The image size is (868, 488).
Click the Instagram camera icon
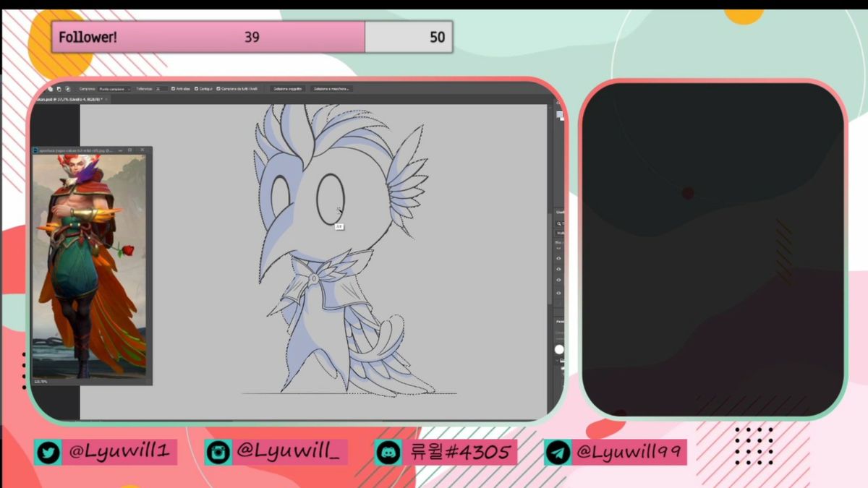pos(218,453)
